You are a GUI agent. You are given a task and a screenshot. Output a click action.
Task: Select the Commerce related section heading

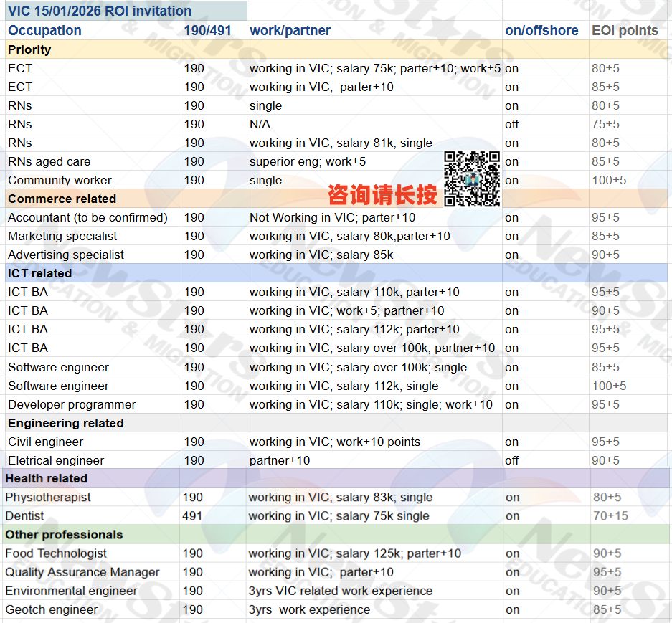62,199
